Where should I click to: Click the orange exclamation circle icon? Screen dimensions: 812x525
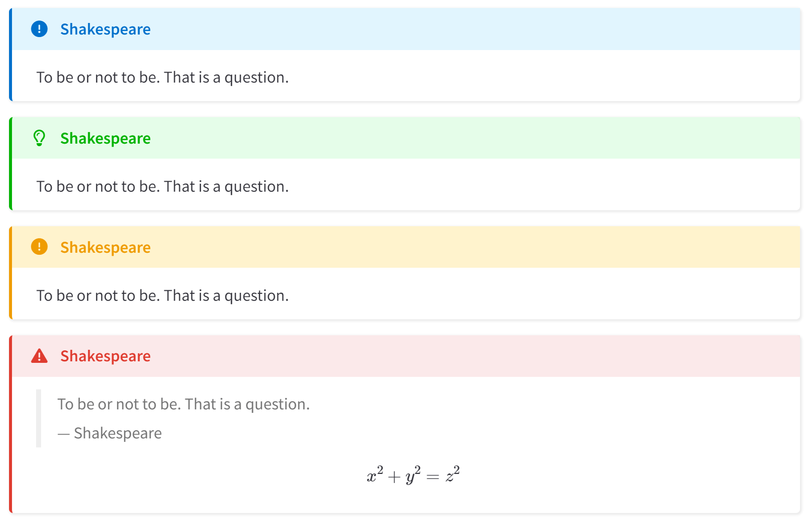(39, 247)
